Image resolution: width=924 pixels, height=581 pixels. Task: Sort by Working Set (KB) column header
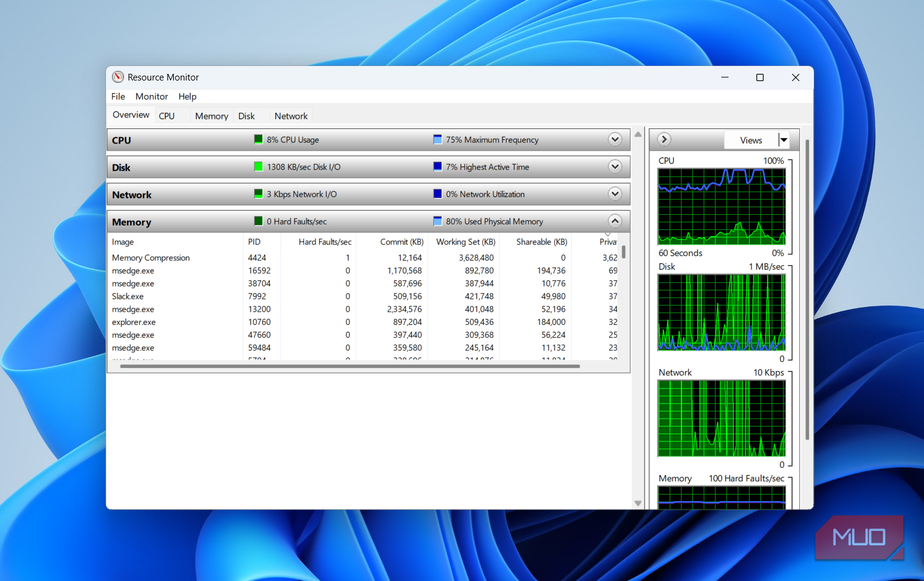tap(464, 241)
